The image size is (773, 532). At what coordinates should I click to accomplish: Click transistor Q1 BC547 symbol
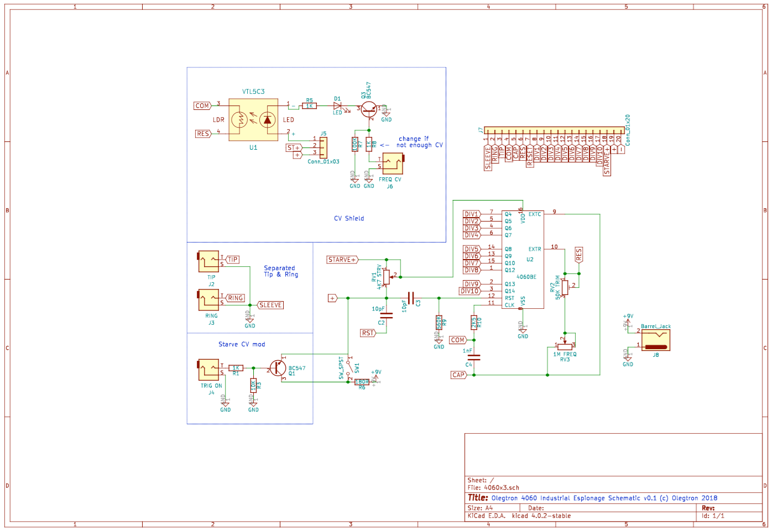point(278,368)
